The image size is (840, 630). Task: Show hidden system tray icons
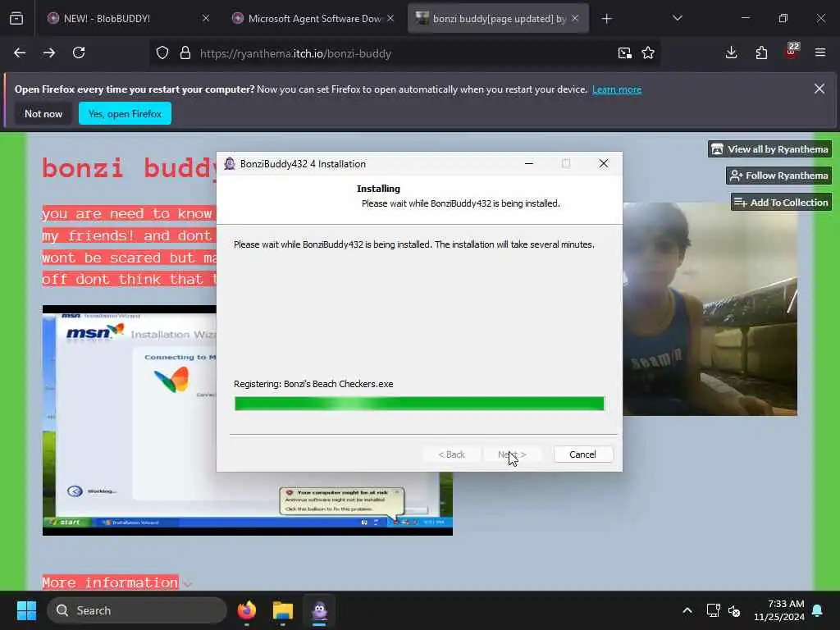pos(687,610)
